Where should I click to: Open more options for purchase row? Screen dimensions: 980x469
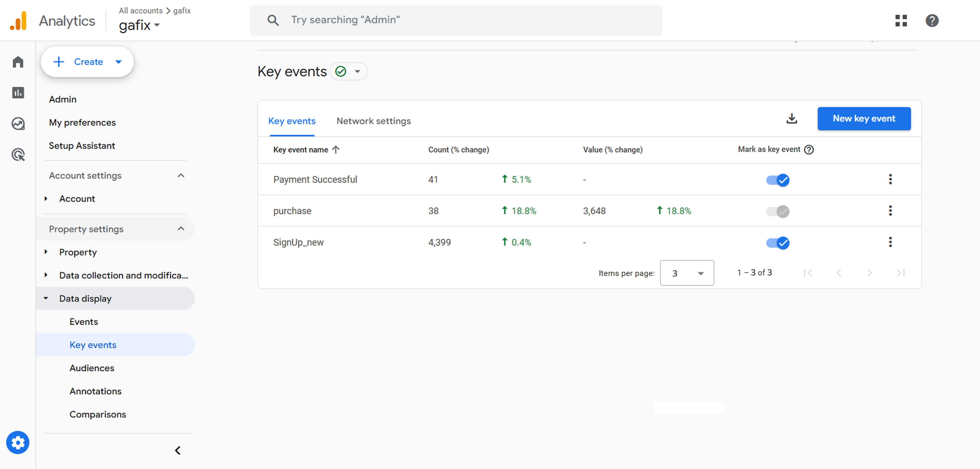pos(890,211)
